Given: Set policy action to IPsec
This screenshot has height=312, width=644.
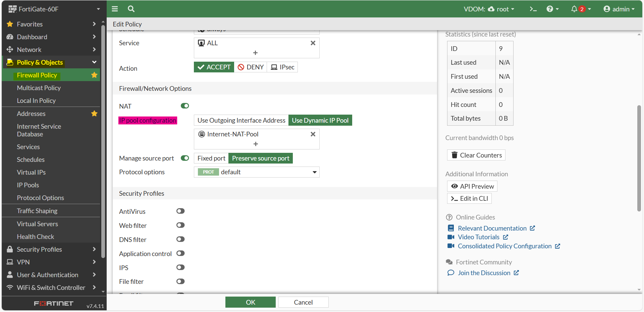Looking at the screenshot, I should click(282, 67).
